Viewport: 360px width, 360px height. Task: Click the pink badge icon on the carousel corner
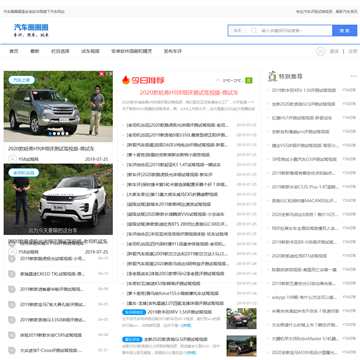(x=101, y=74)
